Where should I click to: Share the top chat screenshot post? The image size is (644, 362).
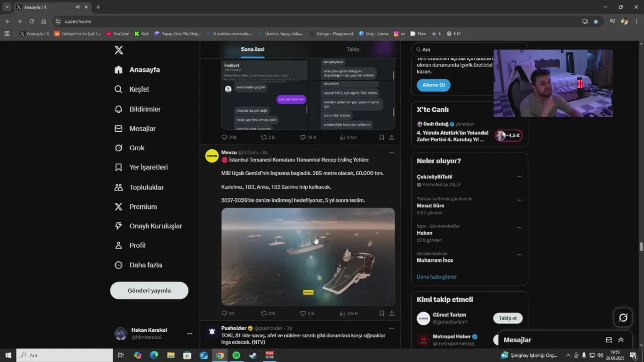click(x=392, y=137)
